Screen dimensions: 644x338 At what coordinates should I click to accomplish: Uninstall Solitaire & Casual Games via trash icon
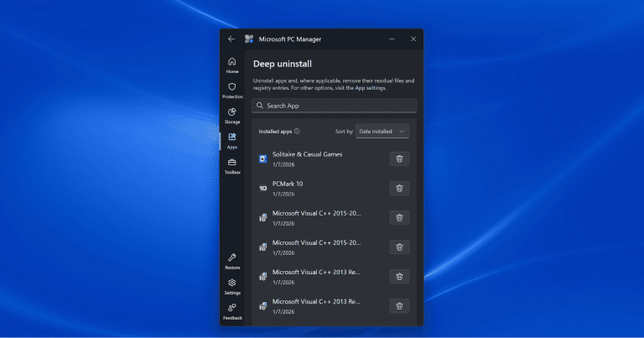[399, 159]
